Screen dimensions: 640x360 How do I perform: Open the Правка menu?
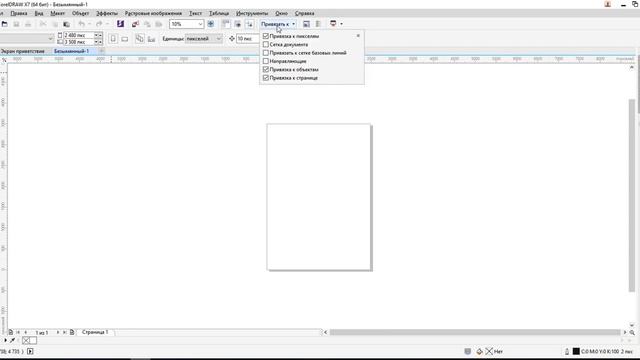[19, 13]
